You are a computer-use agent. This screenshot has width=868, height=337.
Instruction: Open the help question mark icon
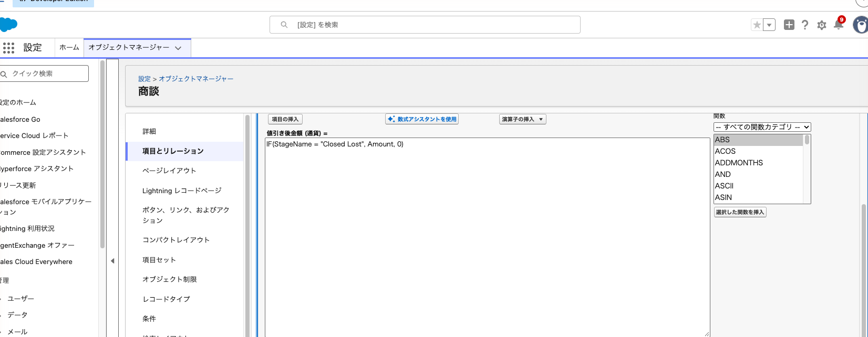coord(805,25)
